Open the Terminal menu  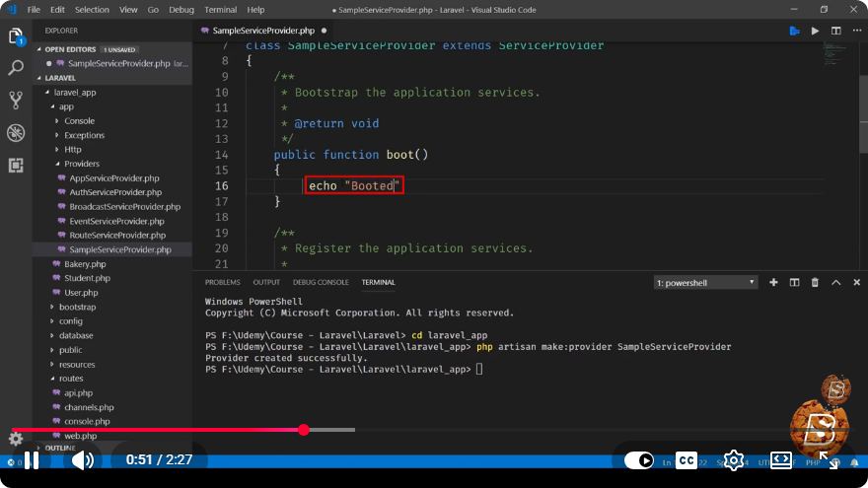pyautogui.click(x=220, y=10)
